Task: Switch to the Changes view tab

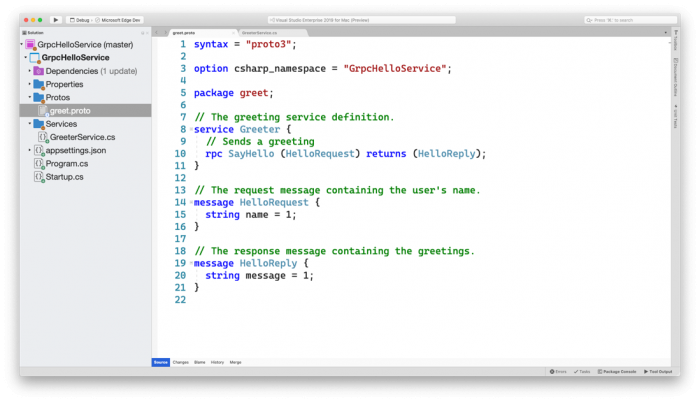Action: tap(181, 362)
